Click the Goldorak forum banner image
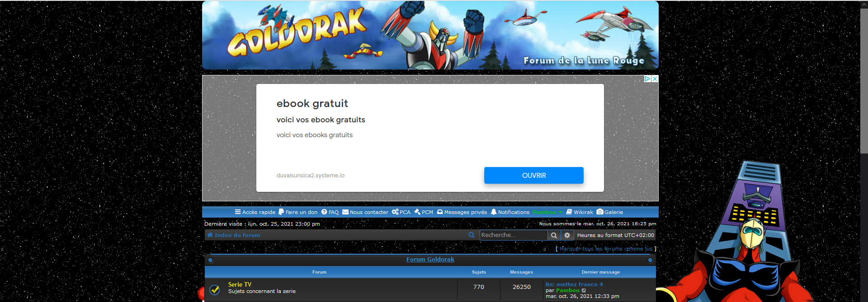This screenshot has width=868, height=302. click(x=430, y=35)
